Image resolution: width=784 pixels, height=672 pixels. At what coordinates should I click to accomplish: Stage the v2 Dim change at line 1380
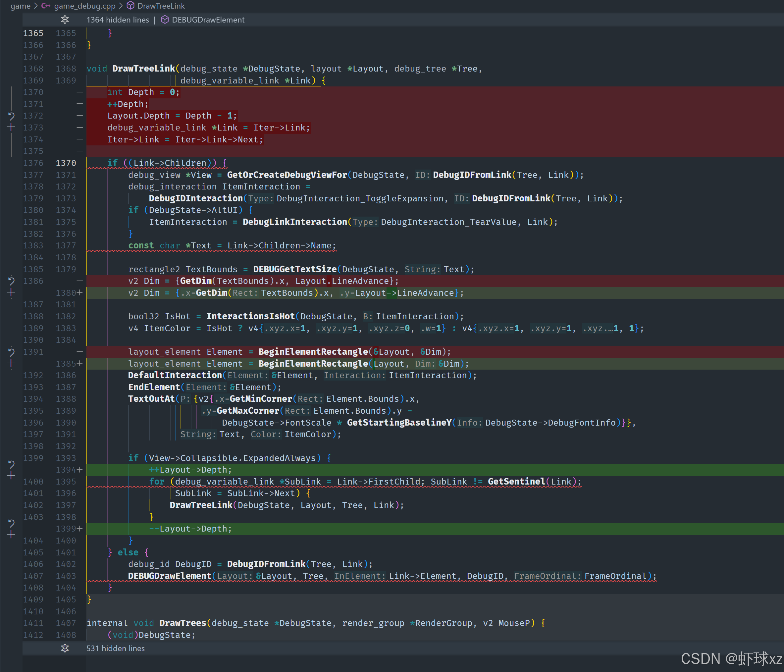pyautogui.click(x=11, y=292)
